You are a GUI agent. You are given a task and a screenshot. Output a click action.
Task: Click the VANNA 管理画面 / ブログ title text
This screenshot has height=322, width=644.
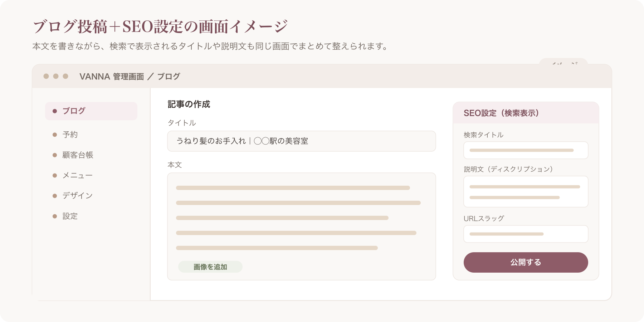[130, 77]
